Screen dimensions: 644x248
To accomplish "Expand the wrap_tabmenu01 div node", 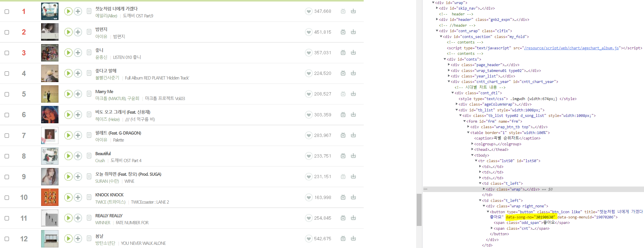I will coord(449,70).
